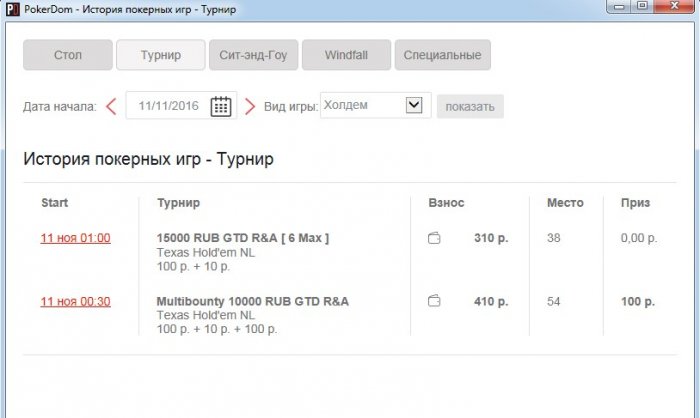Click the Приз column header
The image size is (700, 418).
[x=635, y=203]
